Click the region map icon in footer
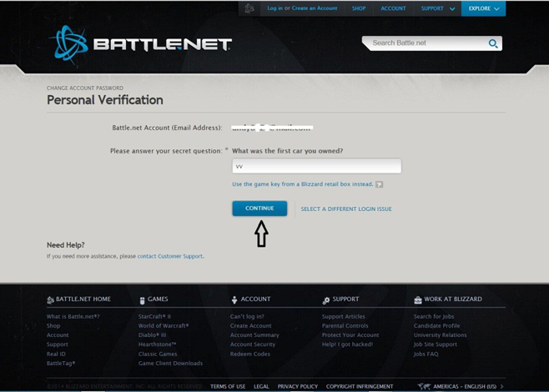The image size is (549, 392). point(424,386)
